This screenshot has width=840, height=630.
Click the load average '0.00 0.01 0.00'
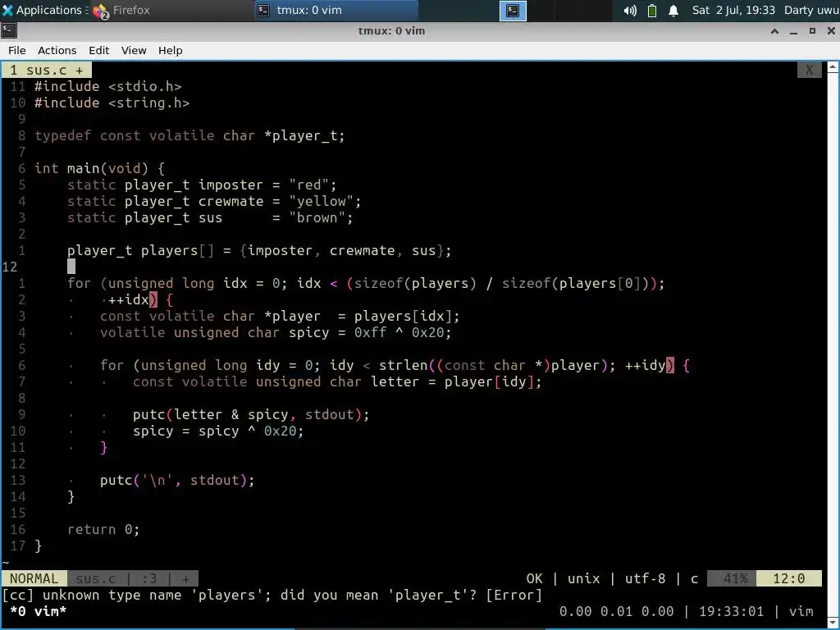[617, 611]
